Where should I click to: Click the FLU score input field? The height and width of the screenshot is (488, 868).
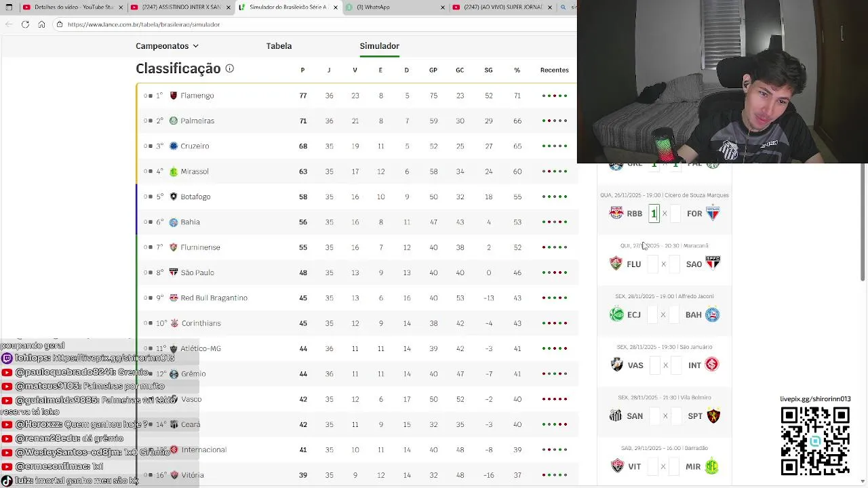653,264
